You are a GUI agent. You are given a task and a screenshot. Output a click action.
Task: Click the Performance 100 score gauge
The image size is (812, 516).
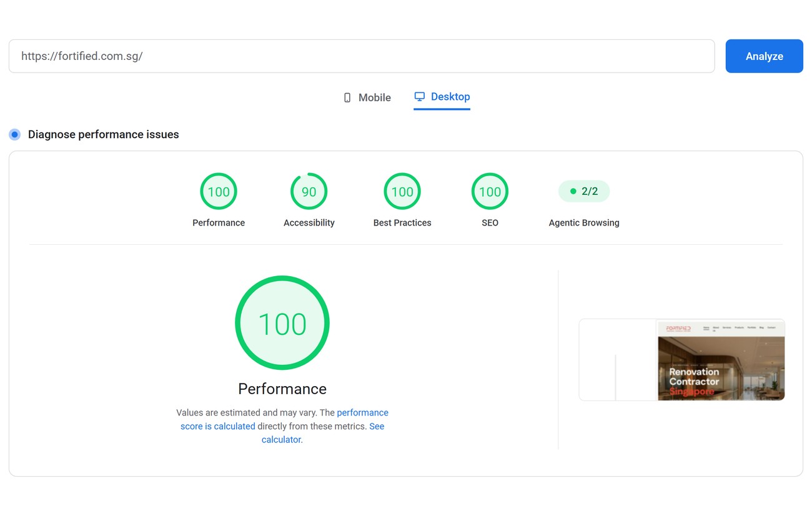point(219,192)
